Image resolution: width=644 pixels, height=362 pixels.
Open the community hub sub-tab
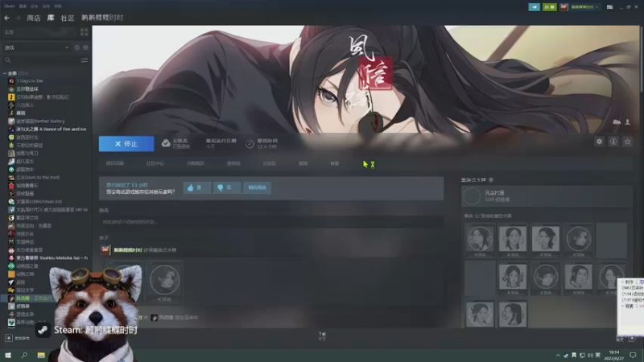pyautogui.click(x=155, y=163)
